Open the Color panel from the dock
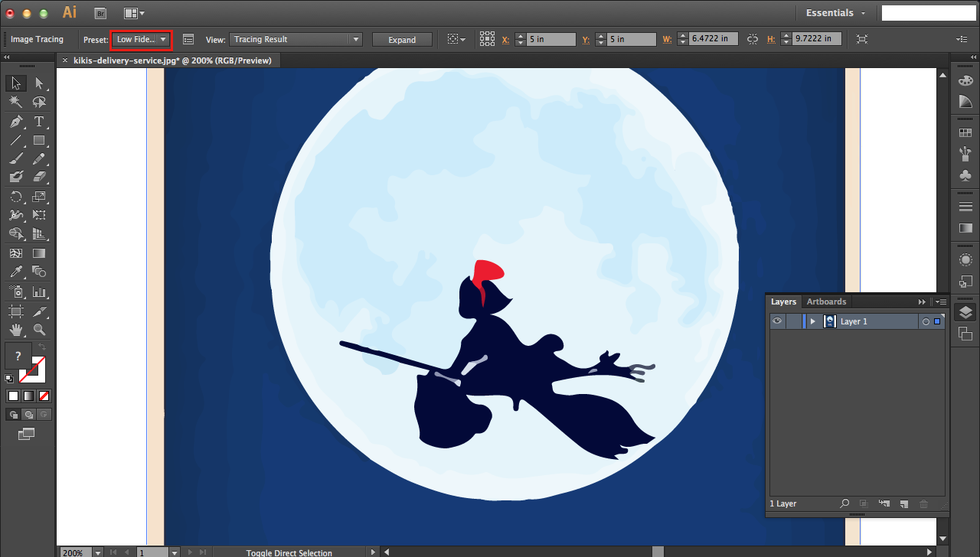980x557 pixels. [965, 81]
